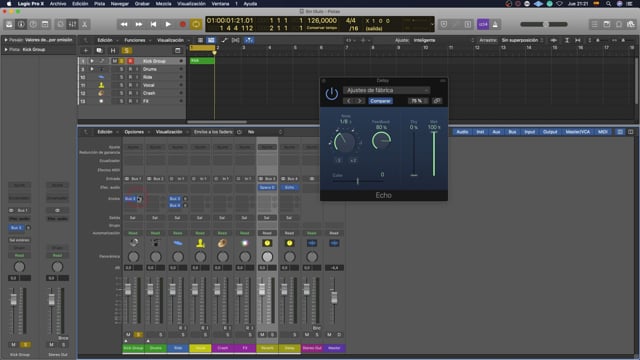Add new track with plus button
This screenshot has height=360, width=640.
86,51
